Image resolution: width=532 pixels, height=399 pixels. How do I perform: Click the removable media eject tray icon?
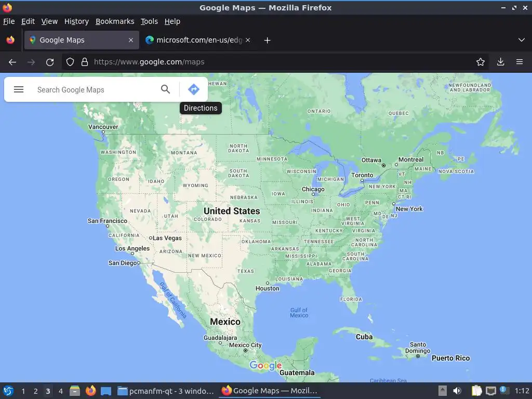pyautogui.click(x=442, y=391)
